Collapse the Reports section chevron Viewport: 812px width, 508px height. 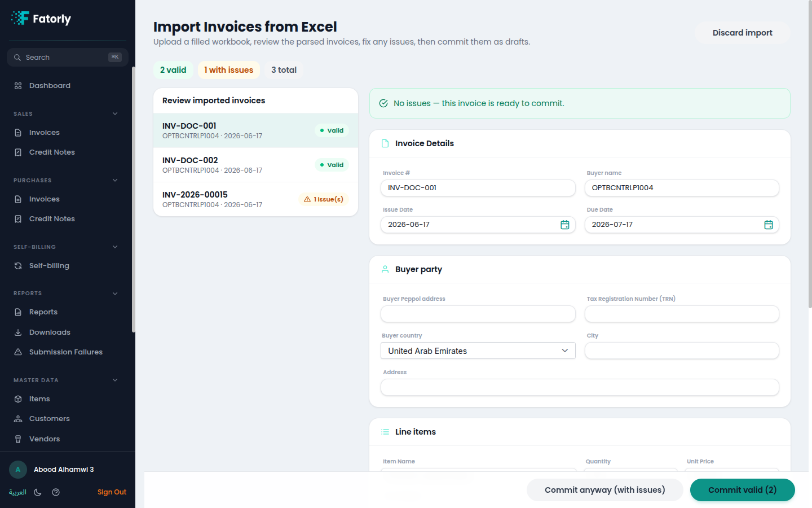115,294
